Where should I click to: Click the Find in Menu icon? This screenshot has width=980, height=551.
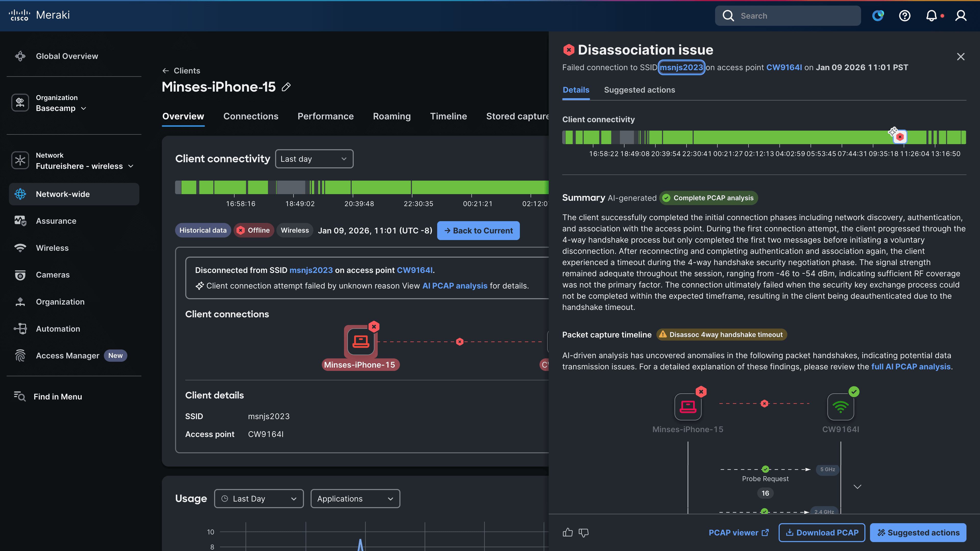[x=20, y=396]
